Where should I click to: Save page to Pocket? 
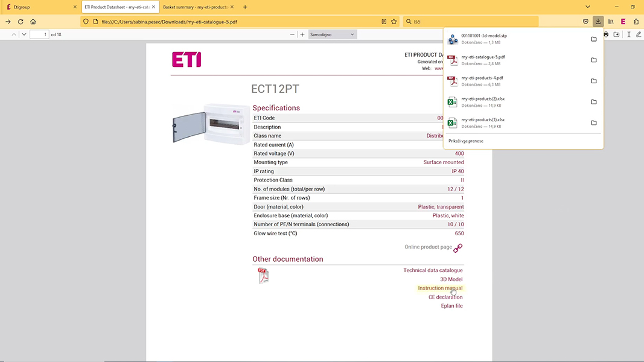[x=585, y=21]
